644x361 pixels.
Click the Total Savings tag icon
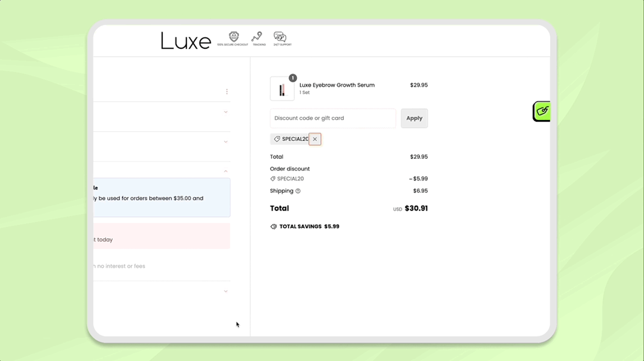point(273,226)
